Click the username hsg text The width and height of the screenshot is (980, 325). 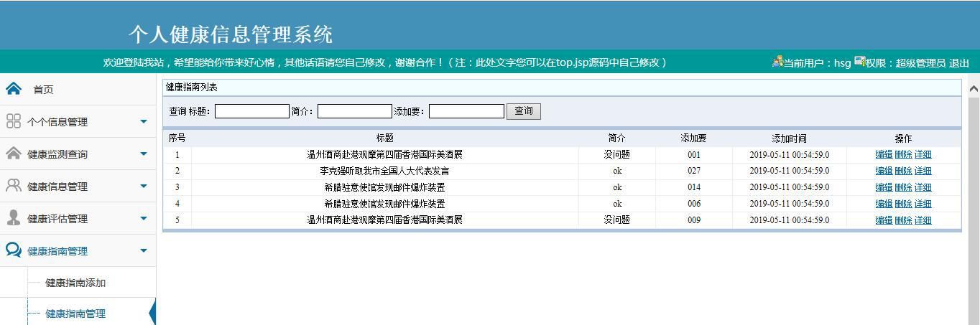click(842, 63)
